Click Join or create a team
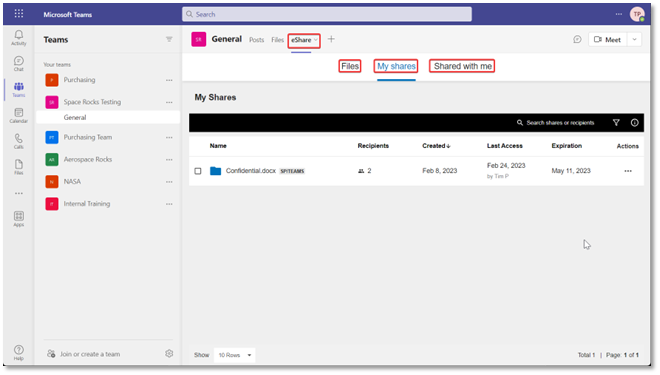Image resolution: width=660 pixels, height=375 pixels. [84, 354]
